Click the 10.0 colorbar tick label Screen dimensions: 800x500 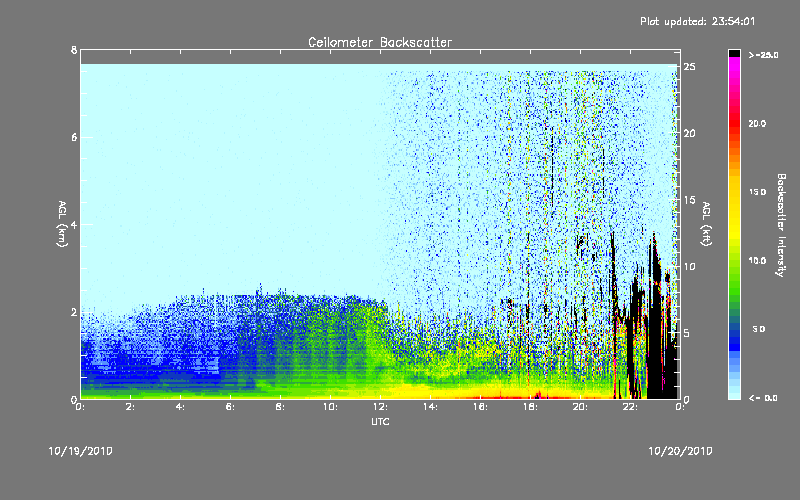coord(757,261)
